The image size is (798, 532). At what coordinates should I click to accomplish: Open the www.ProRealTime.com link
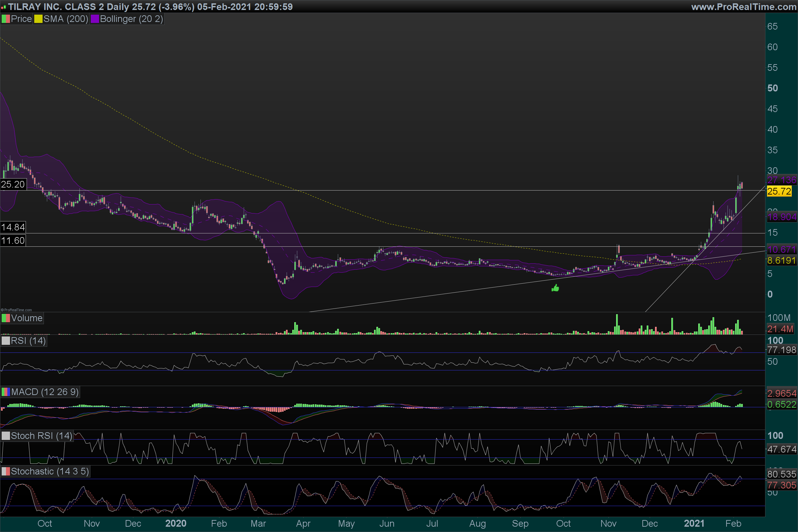(x=743, y=7)
